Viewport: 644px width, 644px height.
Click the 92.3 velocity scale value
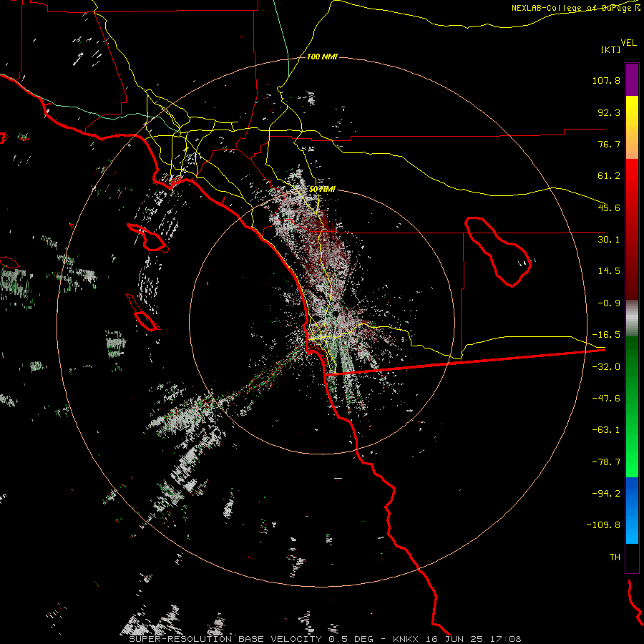pyautogui.click(x=609, y=112)
